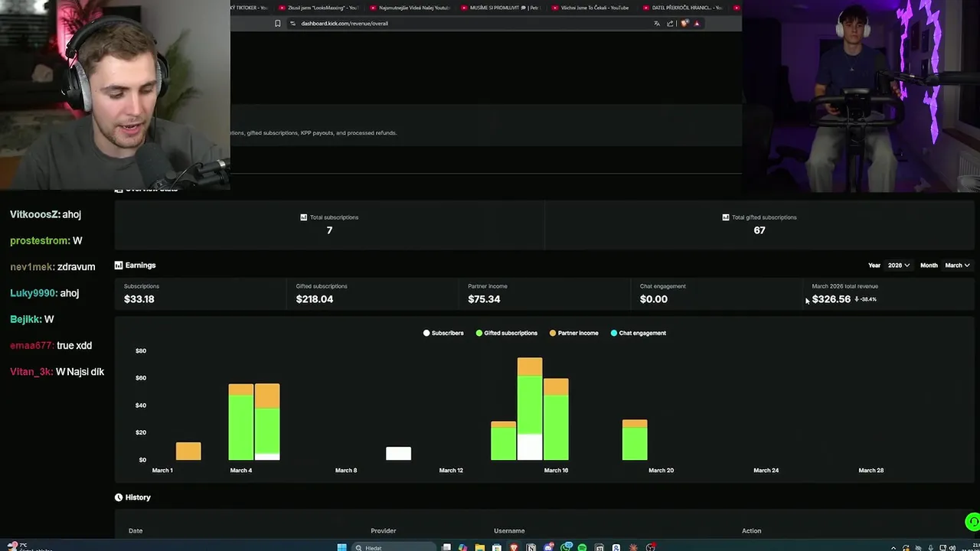Viewport: 980px width, 551px height.
Task: Click the Gifted subscriptions $218.04 value
Action: point(315,299)
